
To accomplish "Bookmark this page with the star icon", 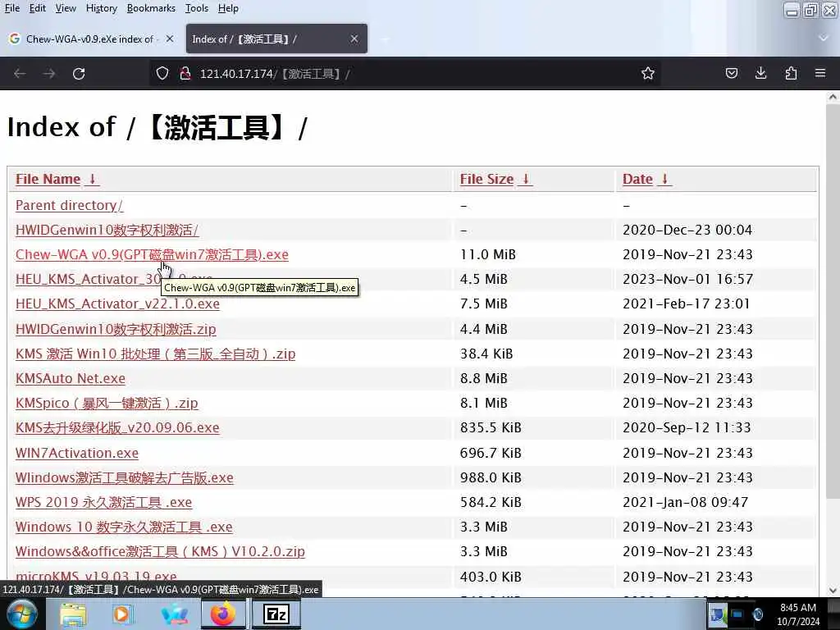I will coord(648,73).
